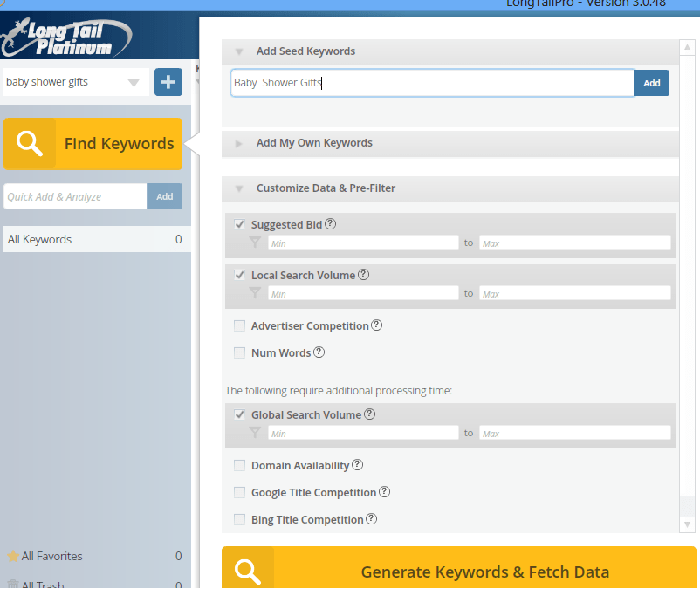This screenshot has width=700, height=616.
Task: Click the Suggested Bid Max field
Action: click(575, 243)
